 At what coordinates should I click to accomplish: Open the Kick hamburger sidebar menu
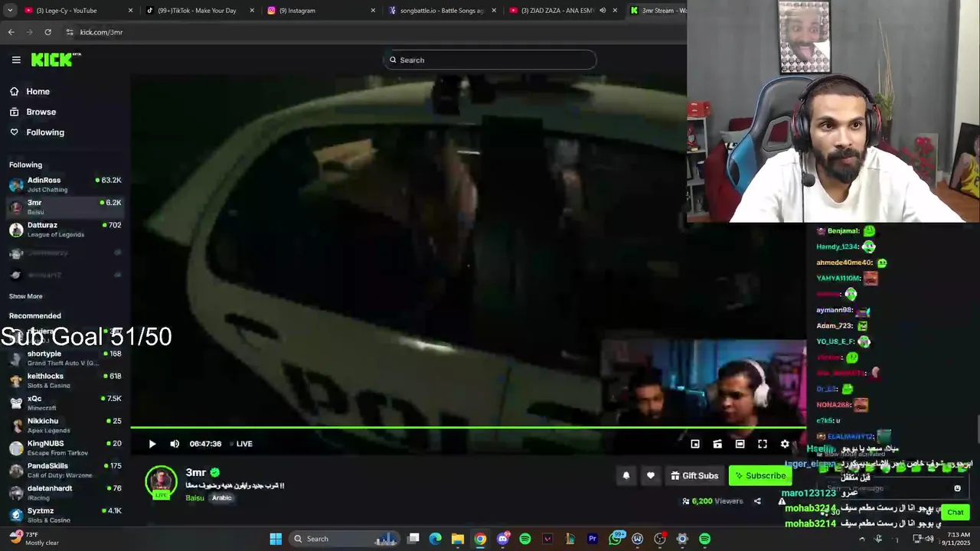click(16, 60)
